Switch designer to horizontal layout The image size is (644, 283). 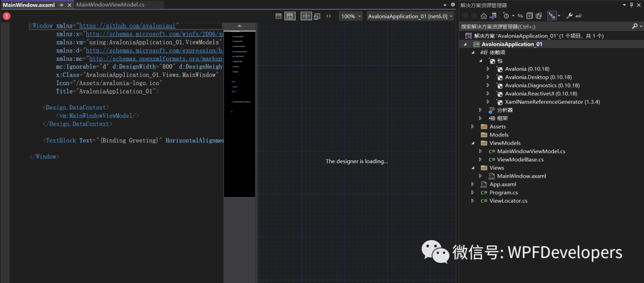(278, 16)
